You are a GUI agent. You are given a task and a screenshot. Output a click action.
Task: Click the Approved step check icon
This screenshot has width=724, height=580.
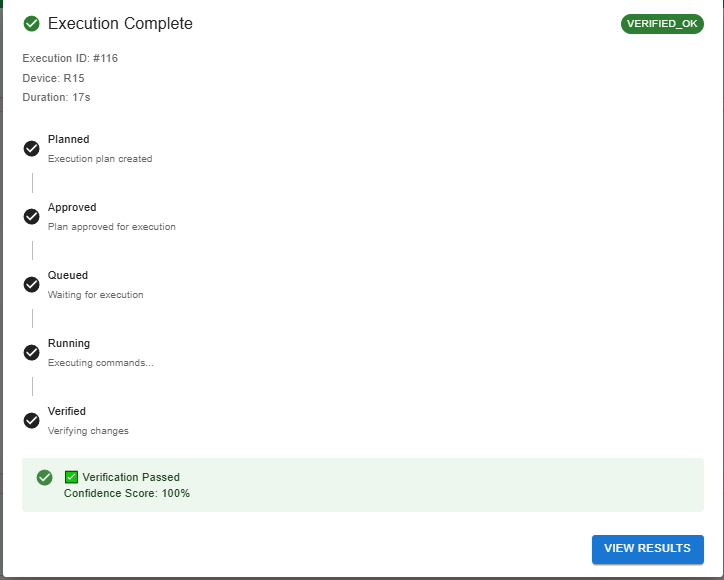(x=31, y=217)
